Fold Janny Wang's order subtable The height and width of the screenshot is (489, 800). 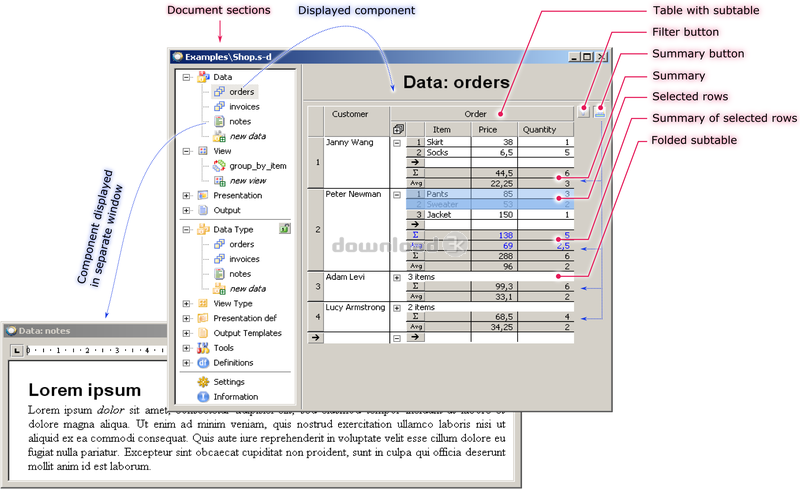tap(397, 143)
